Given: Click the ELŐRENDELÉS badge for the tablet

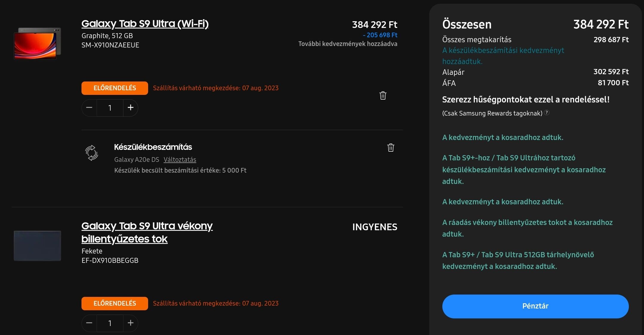Looking at the screenshot, I should tap(115, 88).
